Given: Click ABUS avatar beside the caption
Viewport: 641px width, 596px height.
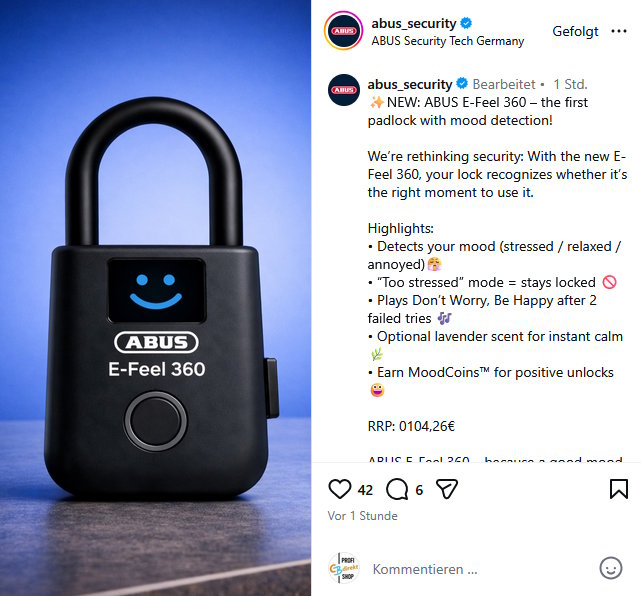Looking at the screenshot, I should [344, 90].
